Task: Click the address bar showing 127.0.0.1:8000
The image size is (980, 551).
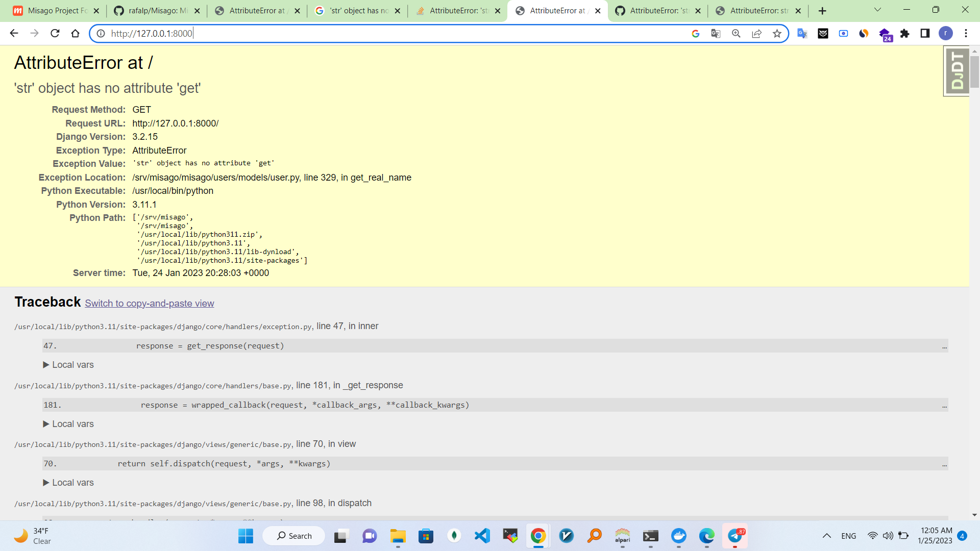Action: (x=388, y=34)
